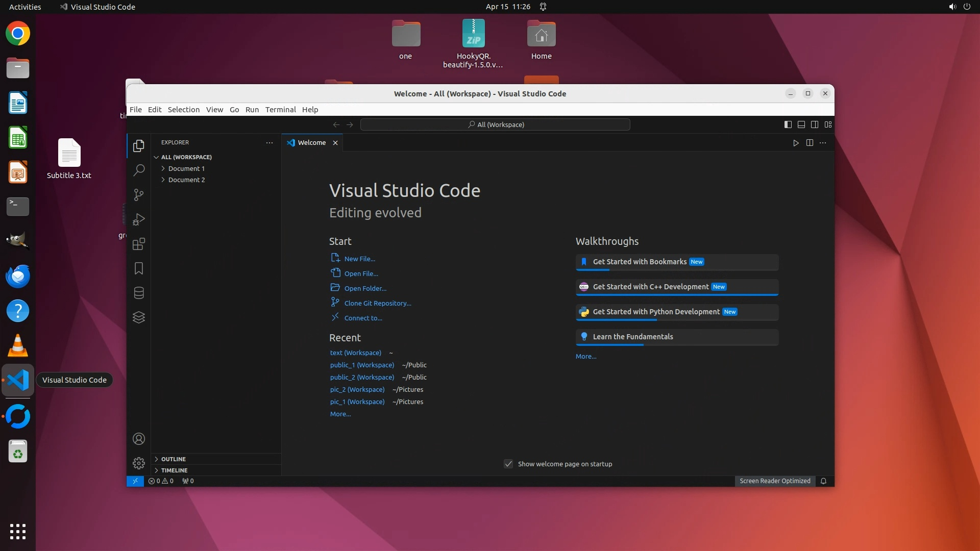Click the All (Workspace) command center search box
This screenshot has width=980, height=551.
[x=495, y=124]
